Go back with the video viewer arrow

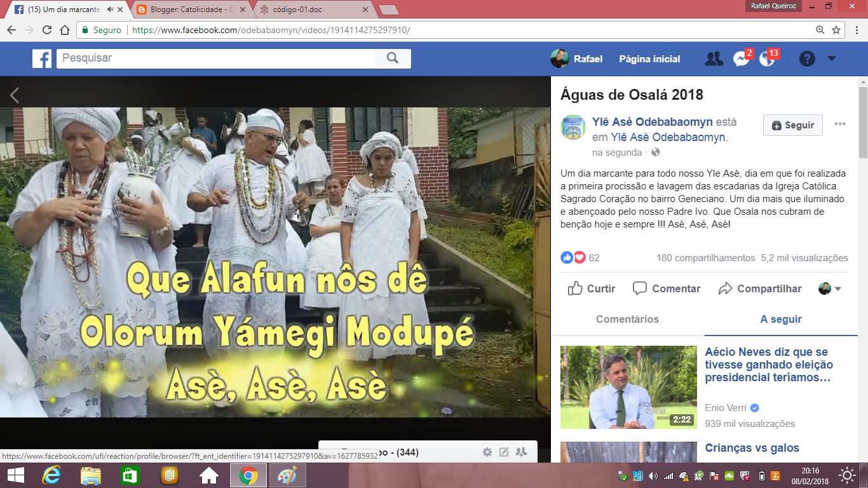(15, 95)
